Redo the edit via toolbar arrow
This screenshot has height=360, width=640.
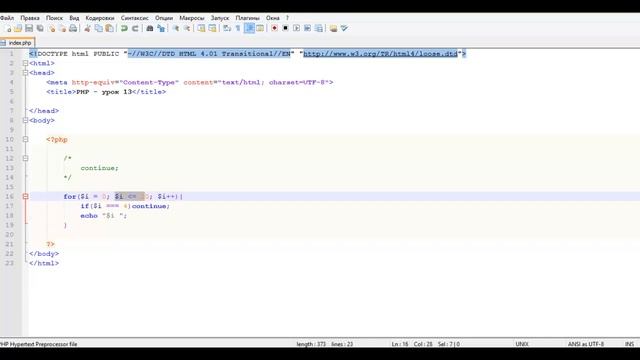[x=135, y=29]
